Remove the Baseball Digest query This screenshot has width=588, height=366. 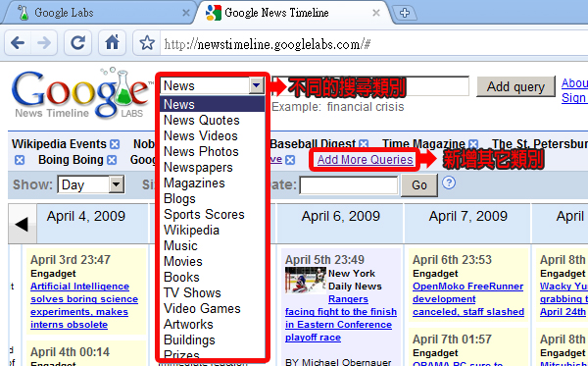pyautogui.click(x=364, y=144)
